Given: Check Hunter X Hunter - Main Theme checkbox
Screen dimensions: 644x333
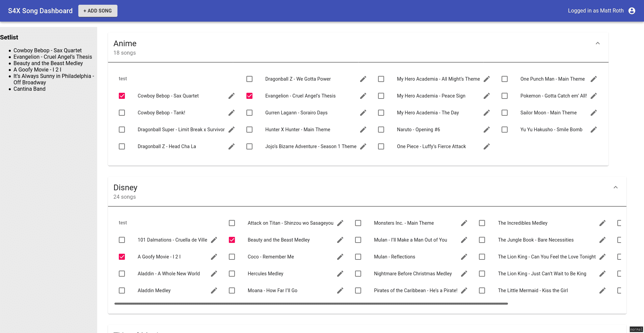Looking at the screenshot, I should pyautogui.click(x=249, y=130).
